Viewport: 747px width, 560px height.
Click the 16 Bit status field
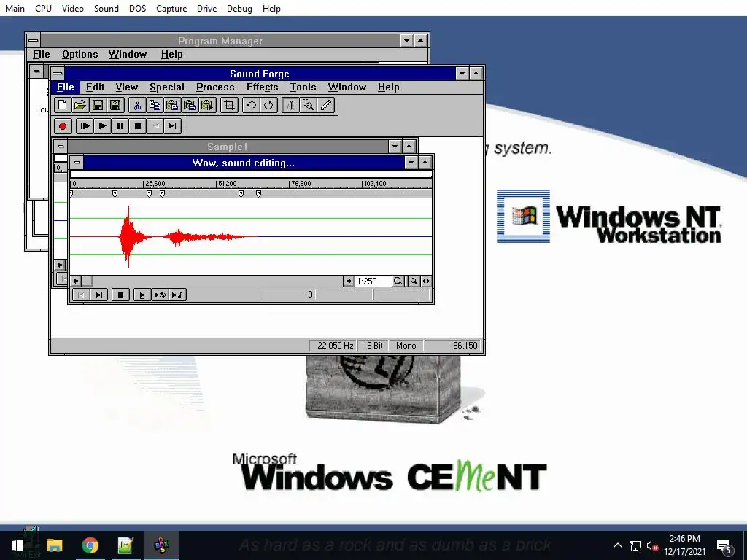[372, 345]
